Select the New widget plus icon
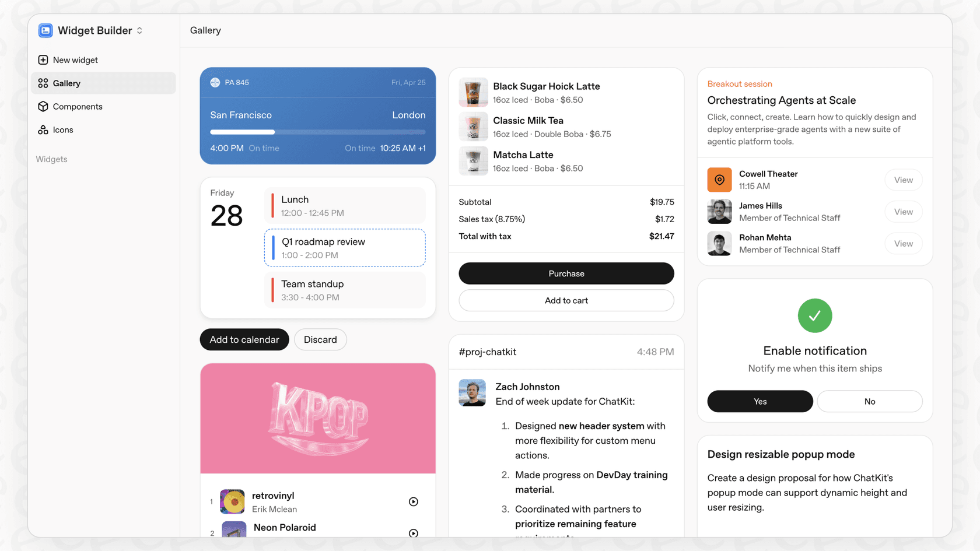Viewport: 980px width, 551px height. (43, 59)
